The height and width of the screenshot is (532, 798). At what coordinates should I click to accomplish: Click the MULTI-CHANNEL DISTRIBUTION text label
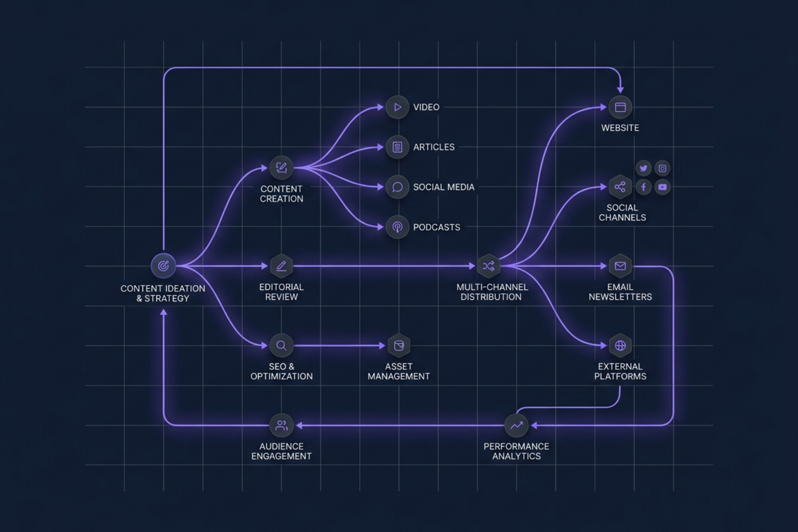pyautogui.click(x=492, y=292)
